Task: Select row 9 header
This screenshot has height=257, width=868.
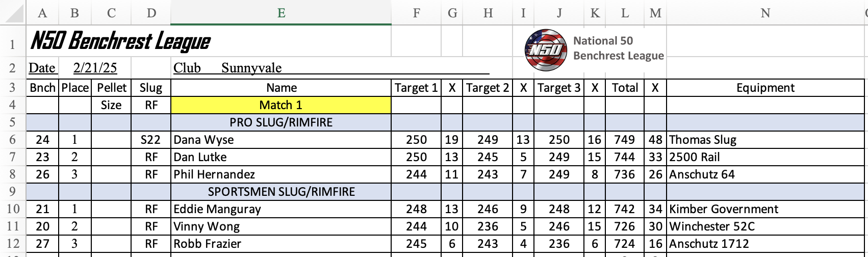Action: [x=13, y=192]
